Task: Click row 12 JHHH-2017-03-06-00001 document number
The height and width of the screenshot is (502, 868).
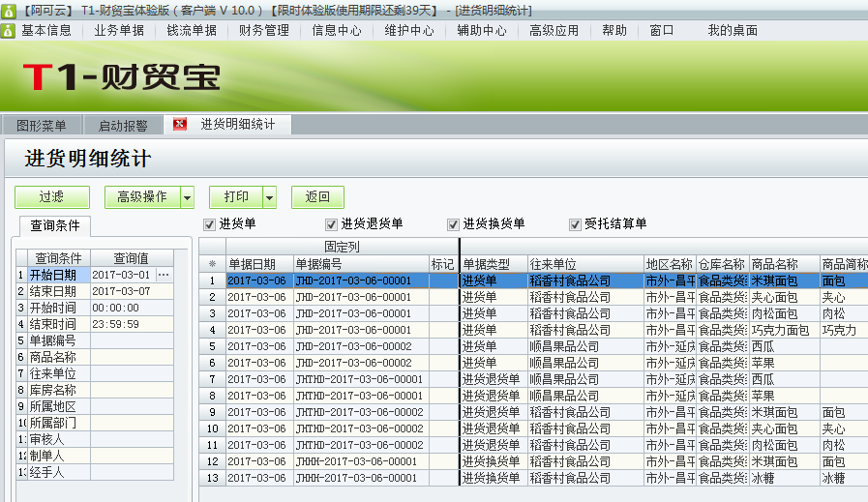Action: (361, 461)
